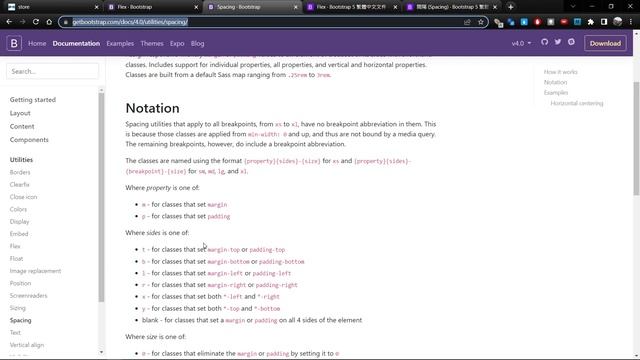Open Float utility page
Screen dimensions: 640x360
coord(16,258)
